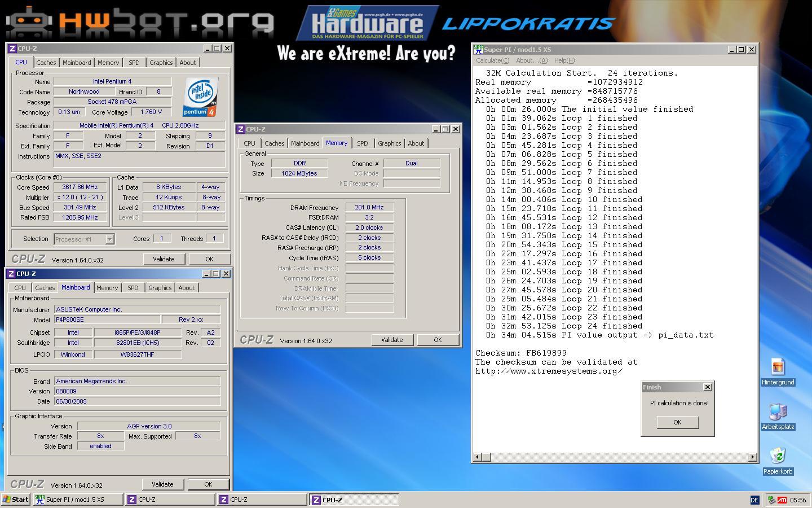Click the CPU-Z icon in Memory window title

coord(241,129)
